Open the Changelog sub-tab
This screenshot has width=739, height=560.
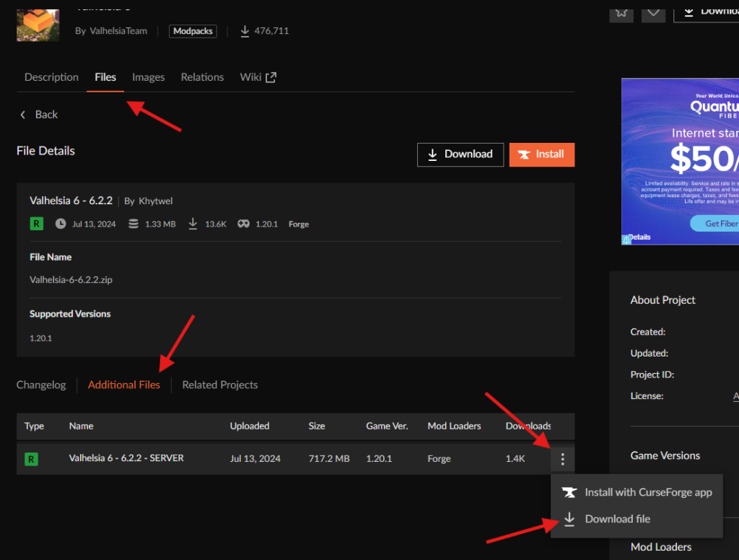click(41, 385)
